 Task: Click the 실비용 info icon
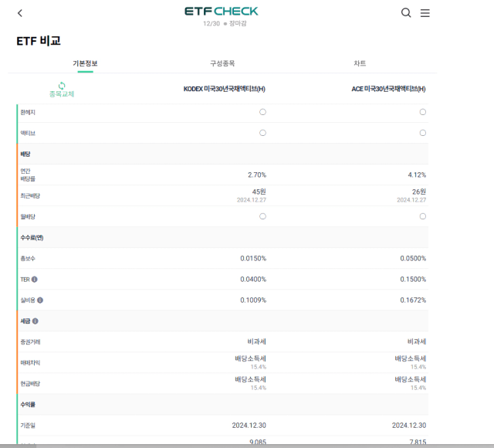point(40,300)
